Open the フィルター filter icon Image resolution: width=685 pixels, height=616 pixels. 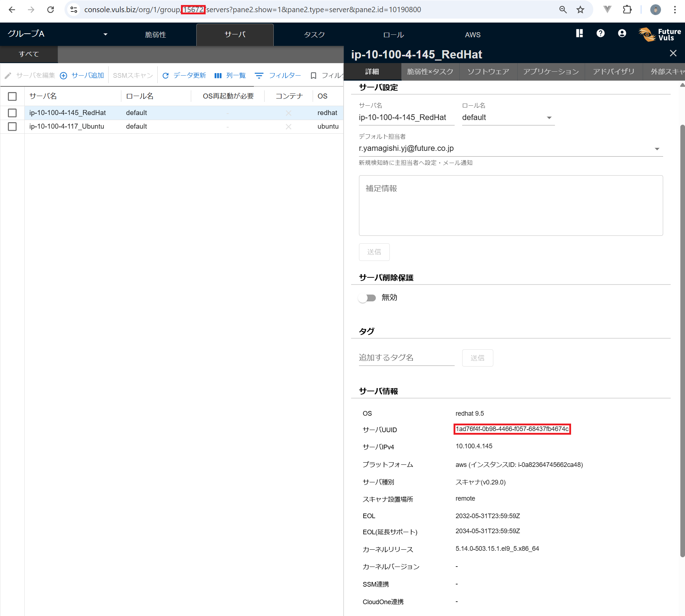(259, 76)
